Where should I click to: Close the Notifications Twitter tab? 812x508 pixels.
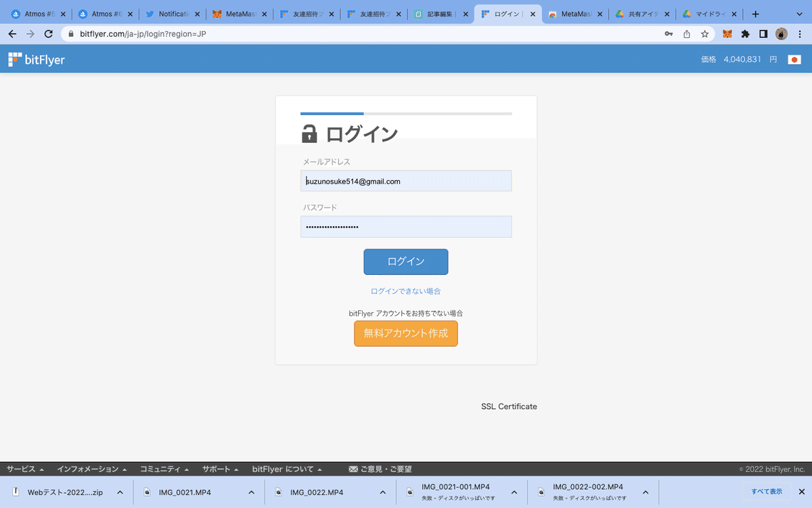[x=198, y=14]
